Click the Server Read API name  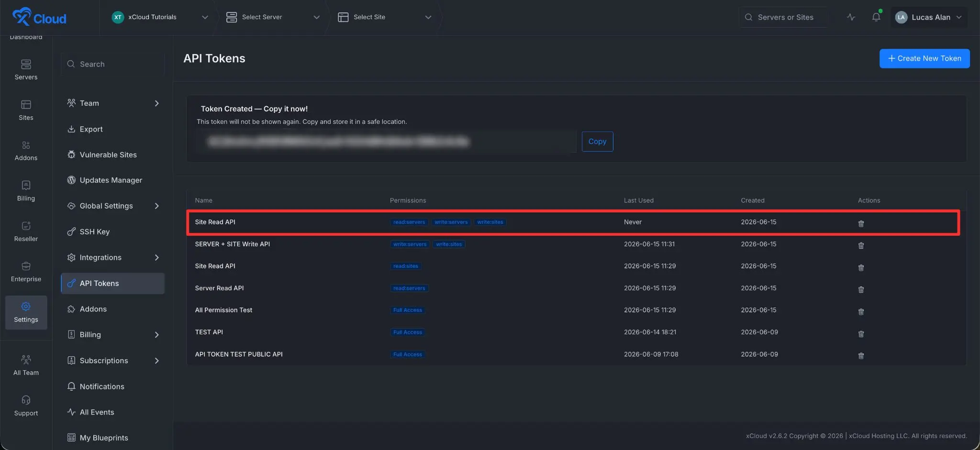pos(219,288)
